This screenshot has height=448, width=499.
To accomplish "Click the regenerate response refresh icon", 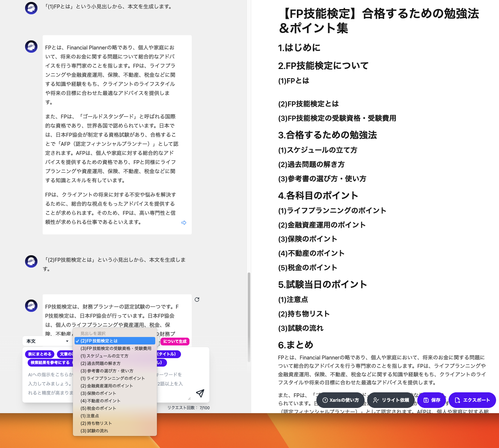I will coord(197,300).
